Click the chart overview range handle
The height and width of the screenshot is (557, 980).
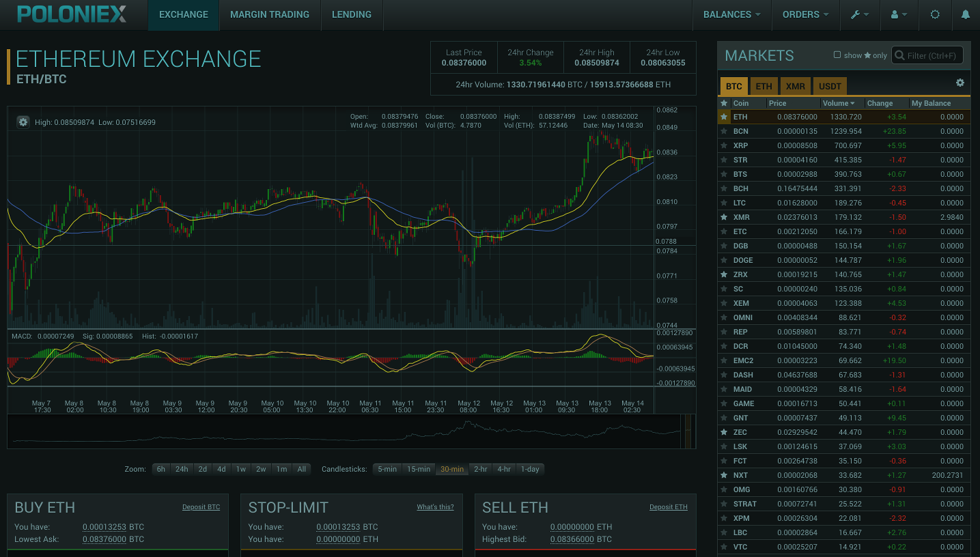688,431
